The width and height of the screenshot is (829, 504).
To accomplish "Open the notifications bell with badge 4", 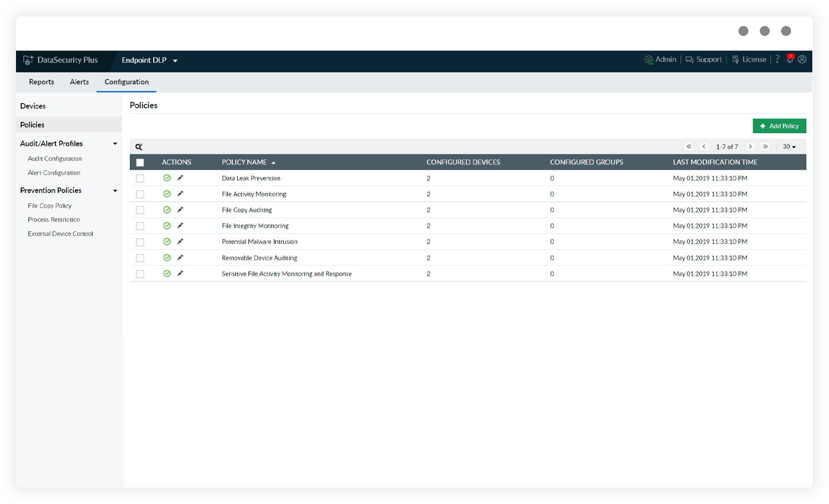I will (790, 59).
